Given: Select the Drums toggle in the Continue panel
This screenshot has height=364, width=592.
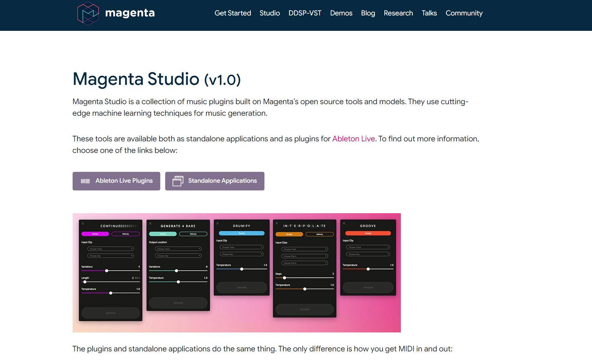Looking at the screenshot, I should pyautogui.click(x=95, y=234).
